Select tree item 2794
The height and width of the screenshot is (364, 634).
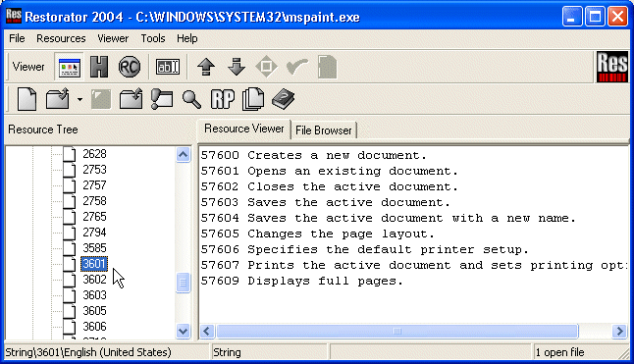94,233
